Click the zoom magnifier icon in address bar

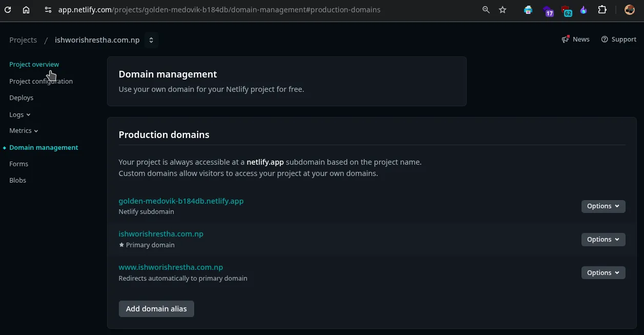pos(486,10)
